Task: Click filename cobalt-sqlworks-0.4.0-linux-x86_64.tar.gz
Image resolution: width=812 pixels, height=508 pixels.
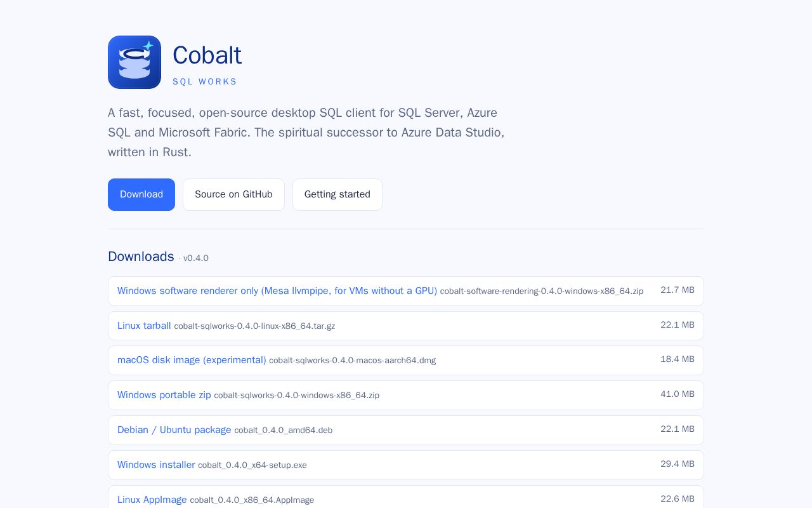Action: (x=254, y=326)
